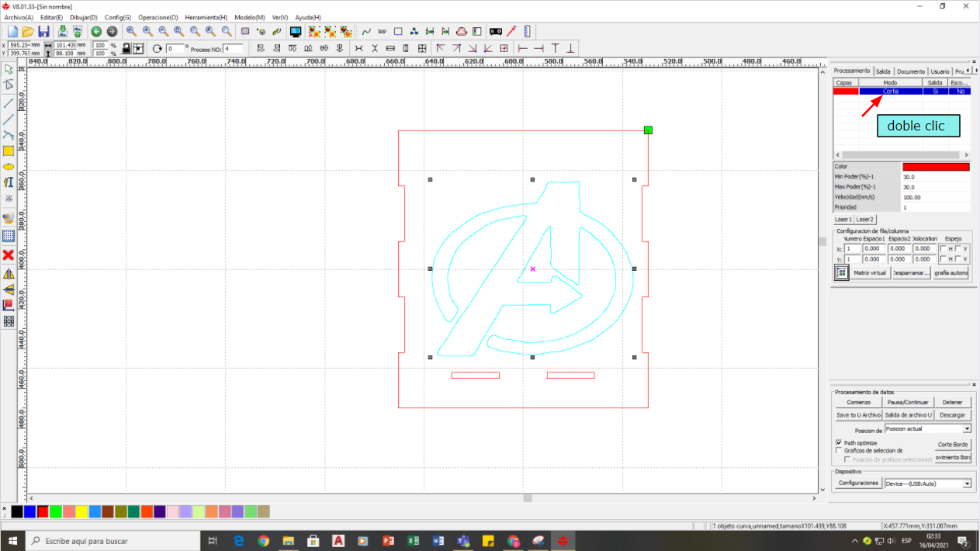The width and height of the screenshot is (980, 551).
Task: Click the monitor preview icon in toolbar
Action: (x=296, y=32)
